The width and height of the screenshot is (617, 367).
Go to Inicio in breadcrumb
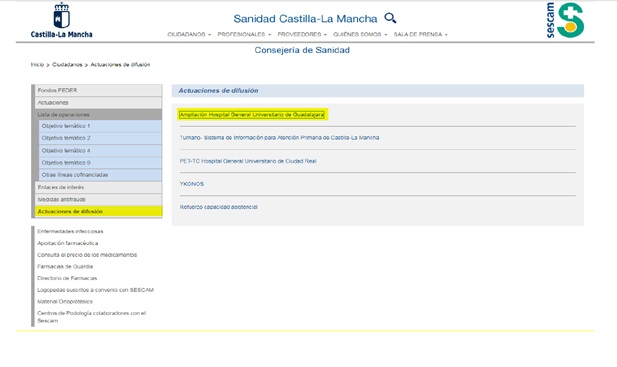click(37, 65)
